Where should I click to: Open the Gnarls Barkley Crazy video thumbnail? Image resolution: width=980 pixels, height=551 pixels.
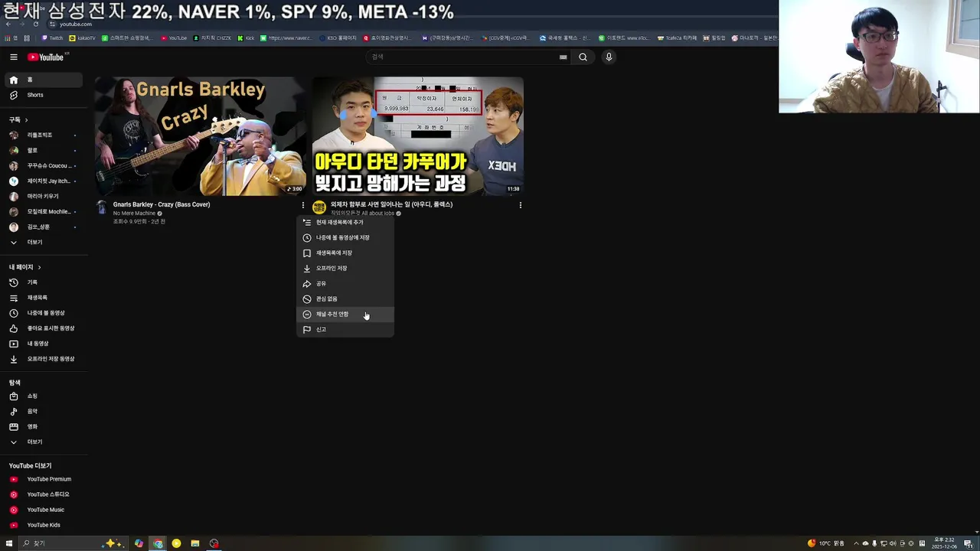pyautogui.click(x=201, y=136)
